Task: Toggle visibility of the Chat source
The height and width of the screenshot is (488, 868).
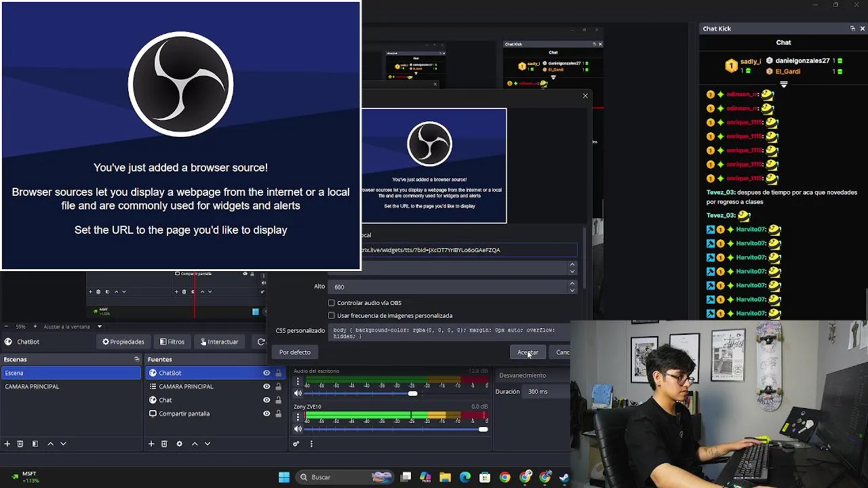Action: pos(267,400)
